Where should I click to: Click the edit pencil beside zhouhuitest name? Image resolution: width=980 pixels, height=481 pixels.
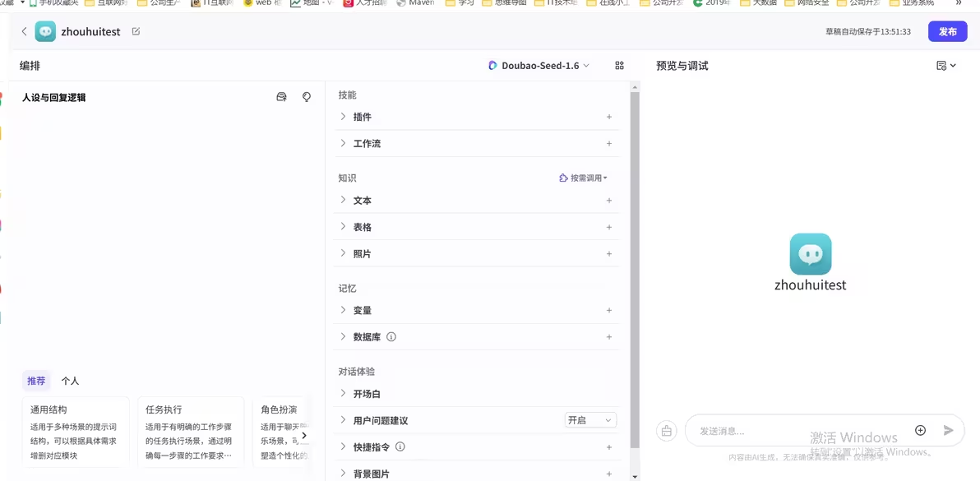coord(136,30)
